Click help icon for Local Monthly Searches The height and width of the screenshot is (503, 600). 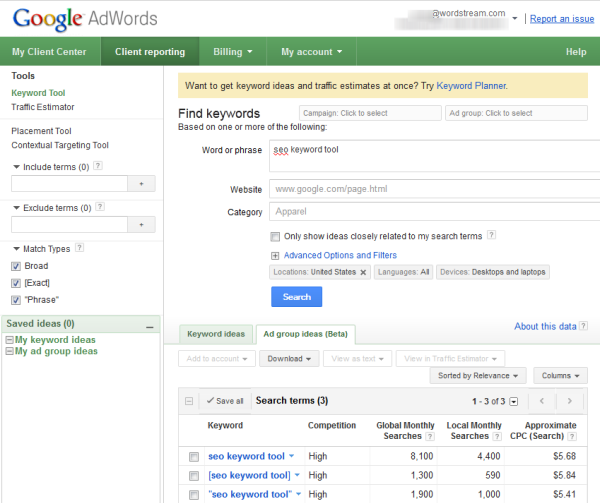point(497,436)
